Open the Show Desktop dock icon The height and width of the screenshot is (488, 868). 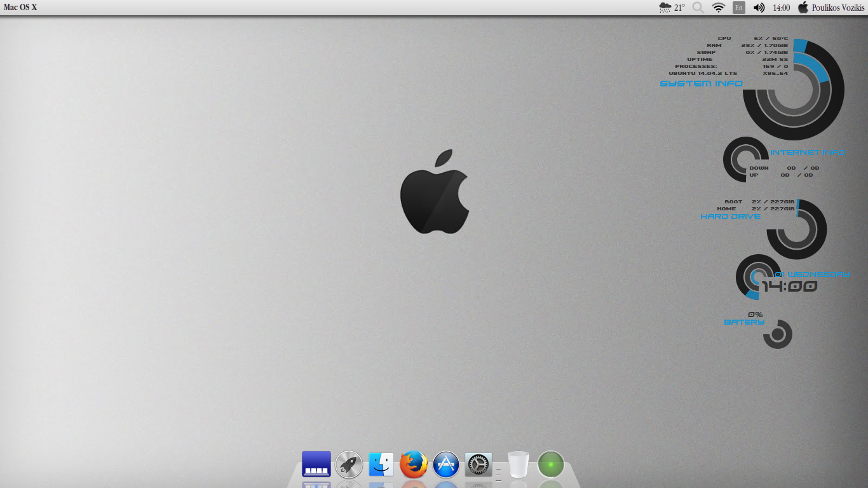pos(316,464)
